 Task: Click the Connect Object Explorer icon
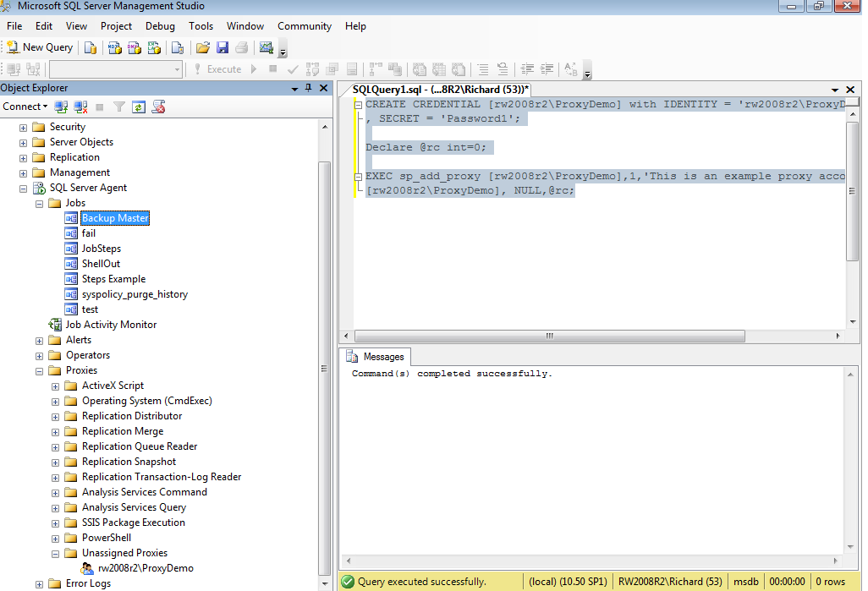click(x=61, y=107)
